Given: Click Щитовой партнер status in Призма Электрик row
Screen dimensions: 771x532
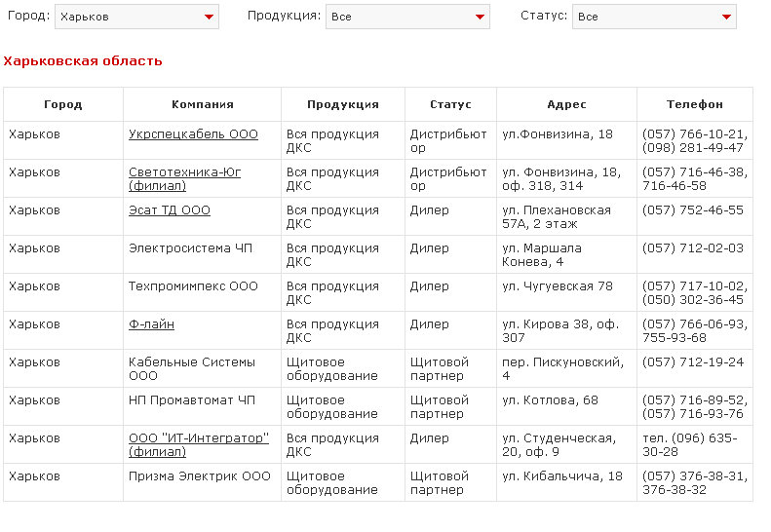Looking at the screenshot, I should coord(439,483).
